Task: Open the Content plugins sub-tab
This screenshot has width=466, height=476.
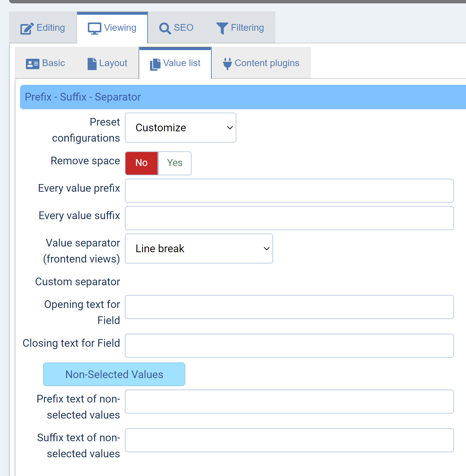Action: (x=261, y=63)
